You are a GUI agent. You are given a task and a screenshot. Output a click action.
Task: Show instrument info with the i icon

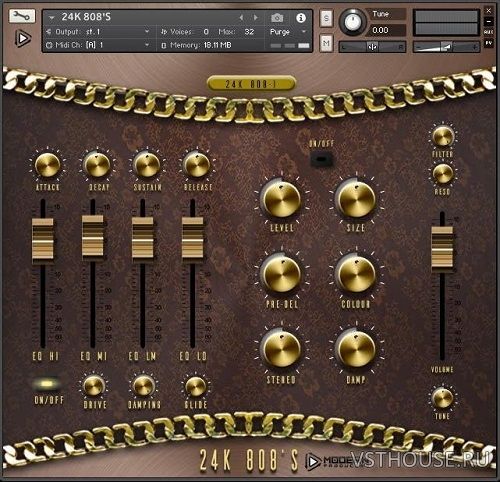point(301,18)
